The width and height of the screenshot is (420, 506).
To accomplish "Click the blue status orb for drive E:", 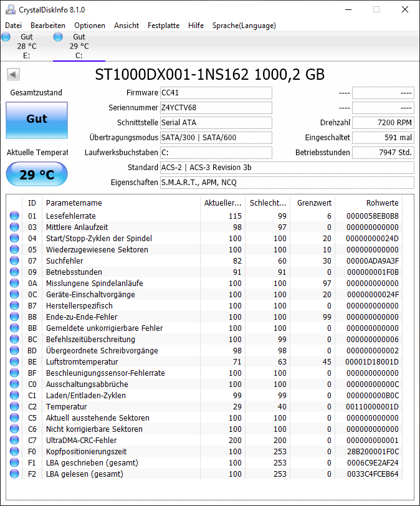I will pos(6,37).
